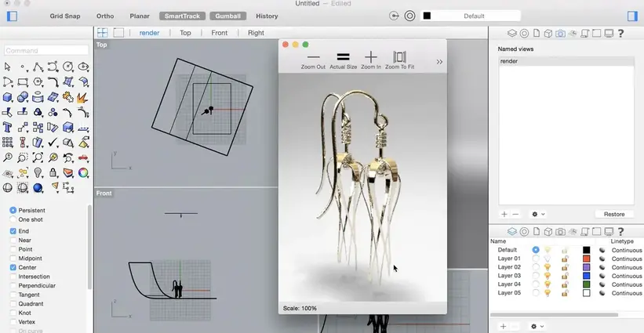Image resolution: width=644 pixels, height=333 pixels.
Task: Switch to the render viewport tab
Action: point(149,33)
